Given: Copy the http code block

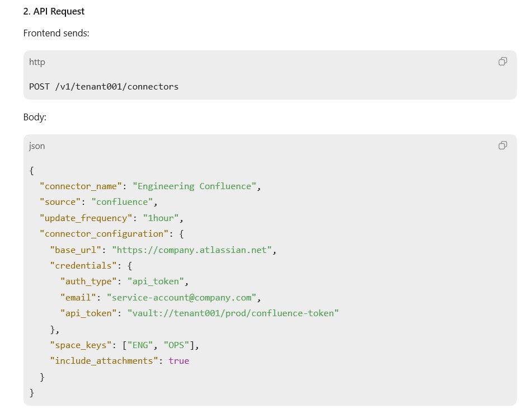Looking at the screenshot, I should [x=502, y=62].
